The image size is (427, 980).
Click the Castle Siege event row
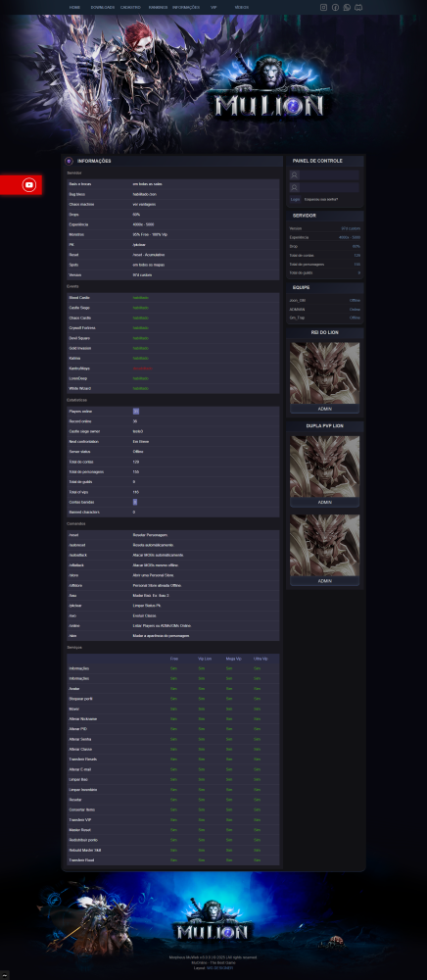pyautogui.click(x=173, y=308)
